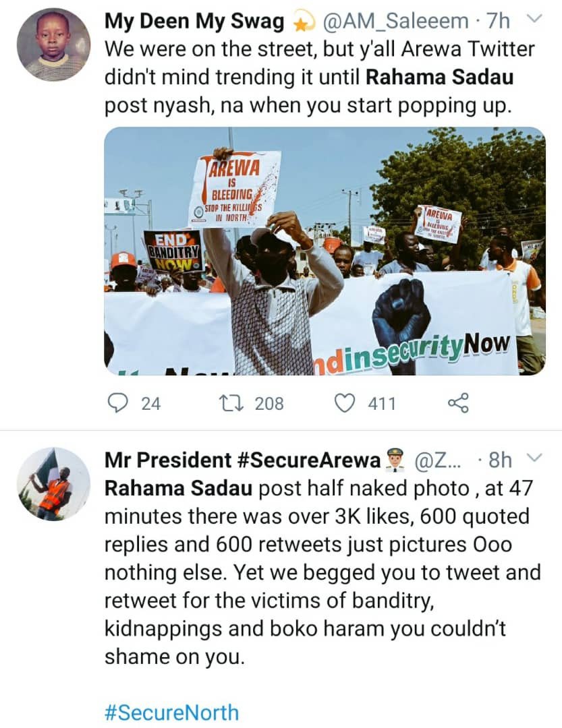Click the 7h timestamp
Screen dimensions: 562x728
pos(498,21)
